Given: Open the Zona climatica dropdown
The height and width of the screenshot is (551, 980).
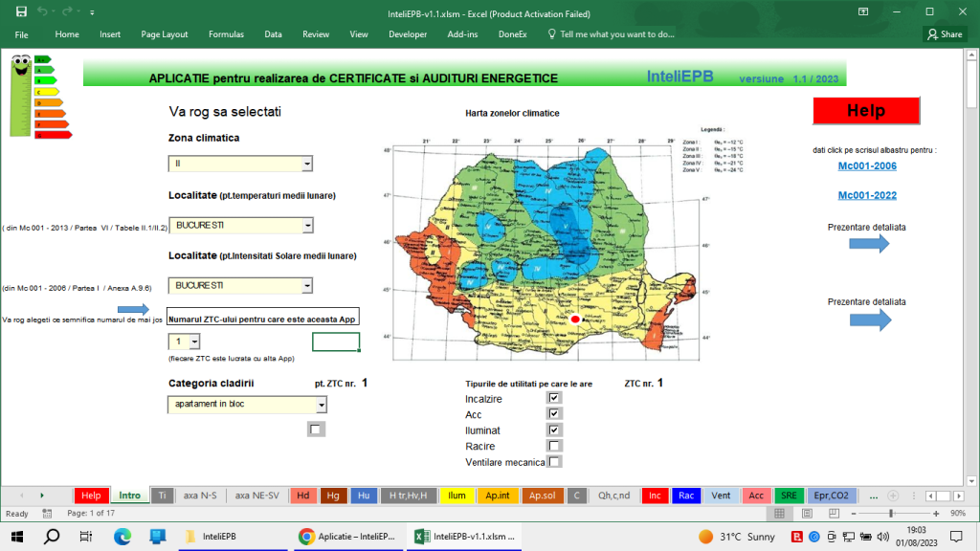Looking at the screenshot, I should pyautogui.click(x=305, y=163).
